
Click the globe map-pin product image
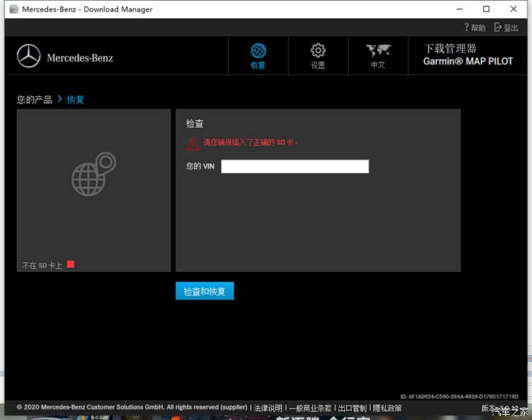(x=93, y=175)
